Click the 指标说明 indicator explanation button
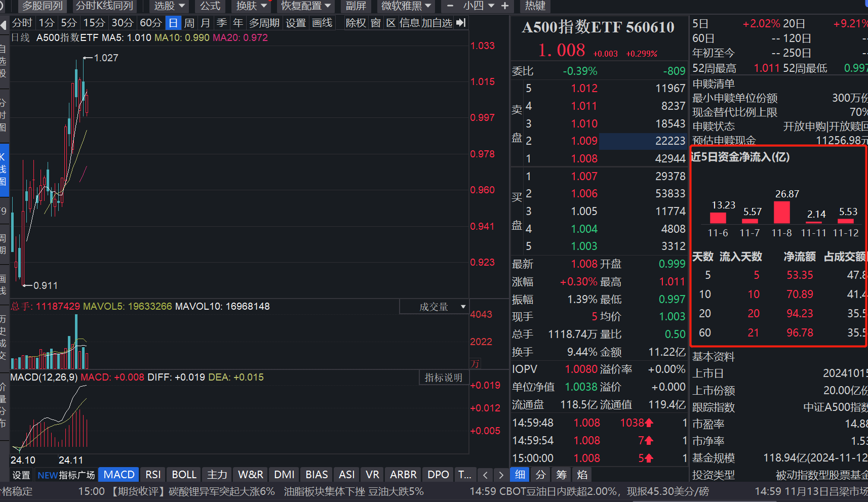 coord(444,377)
